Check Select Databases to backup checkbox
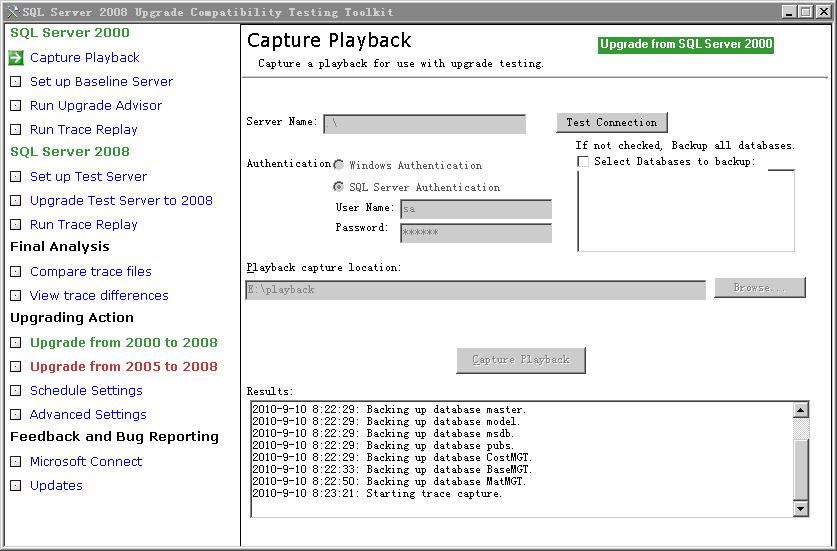This screenshot has width=837, height=551. click(x=583, y=161)
